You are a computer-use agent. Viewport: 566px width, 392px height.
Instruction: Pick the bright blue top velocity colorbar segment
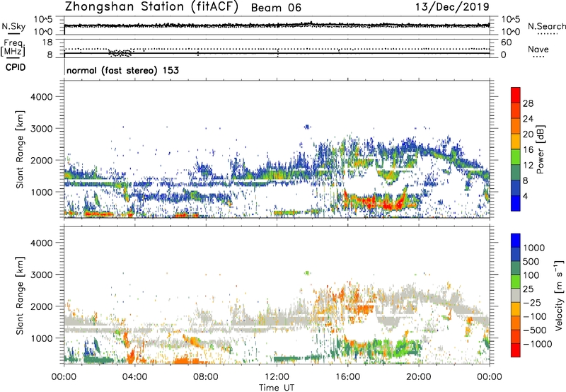tap(516, 240)
